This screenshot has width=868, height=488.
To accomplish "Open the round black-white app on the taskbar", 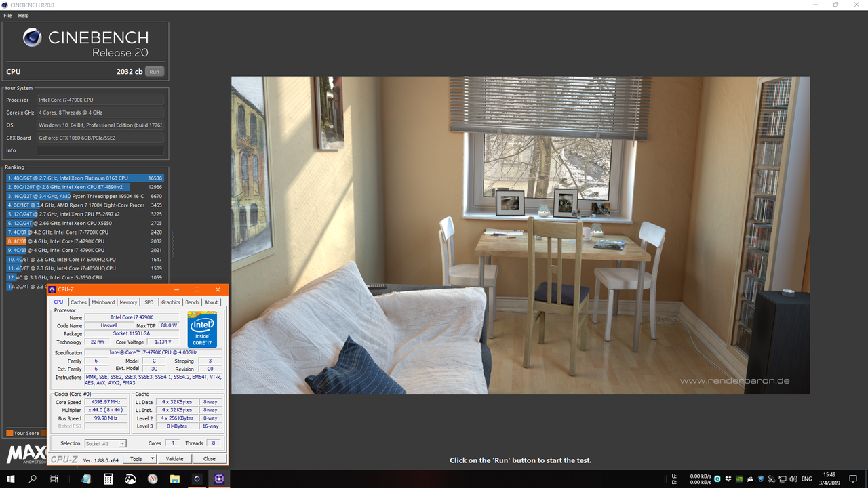I will [130, 479].
